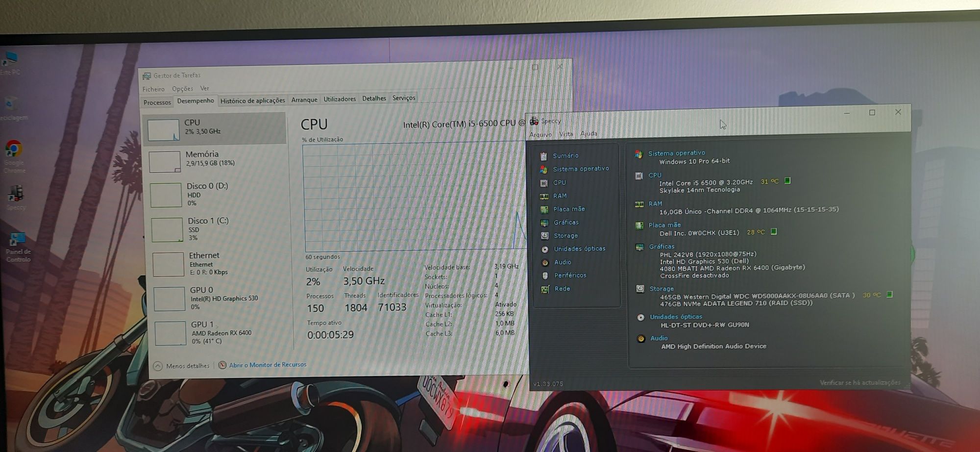Click the Audio heading link in summary
This screenshot has width=980, height=452.
[659, 338]
